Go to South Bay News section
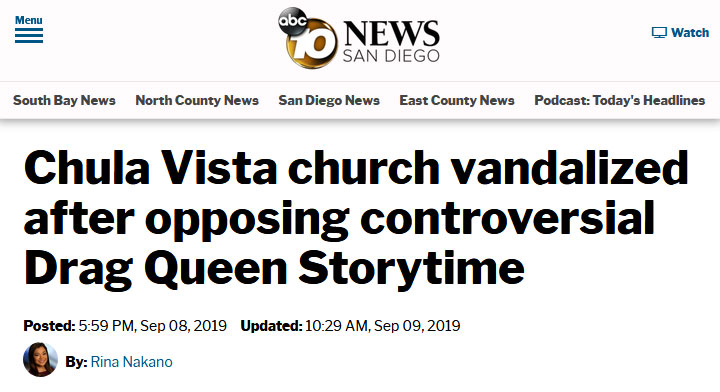This screenshot has width=720, height=392. [x=64, y=100]
